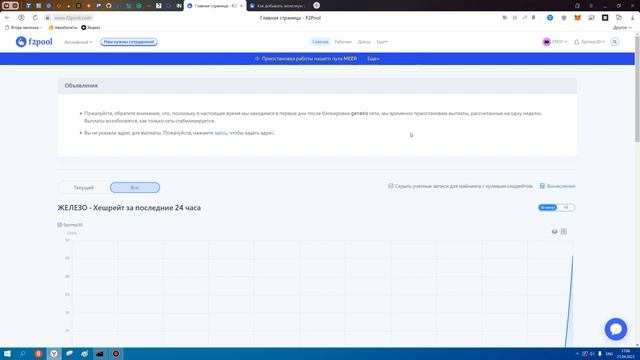Select the Все tab
Image resolution: width=640 pixels, height=360 pixels.
(x=135, y=187)
